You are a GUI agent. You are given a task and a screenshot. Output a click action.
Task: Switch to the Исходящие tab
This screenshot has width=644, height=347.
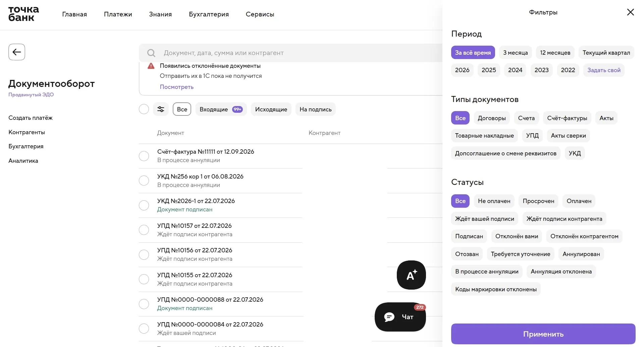271,109
